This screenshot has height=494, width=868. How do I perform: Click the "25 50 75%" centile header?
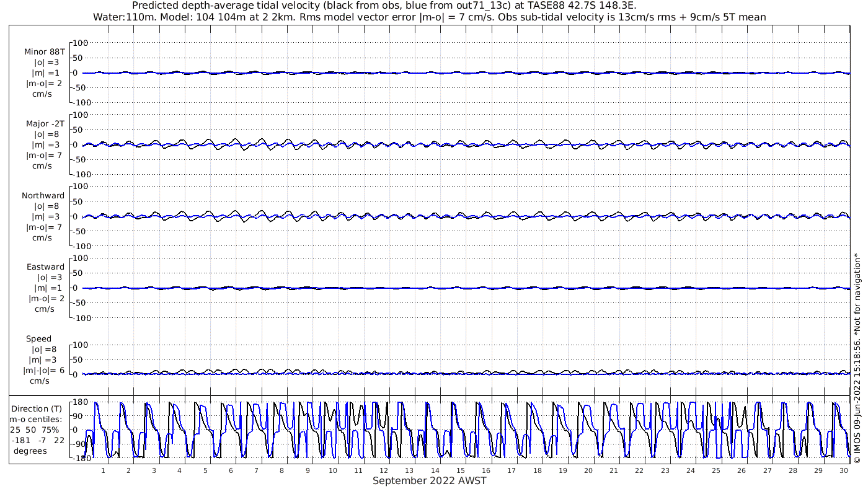coord(34,430)
